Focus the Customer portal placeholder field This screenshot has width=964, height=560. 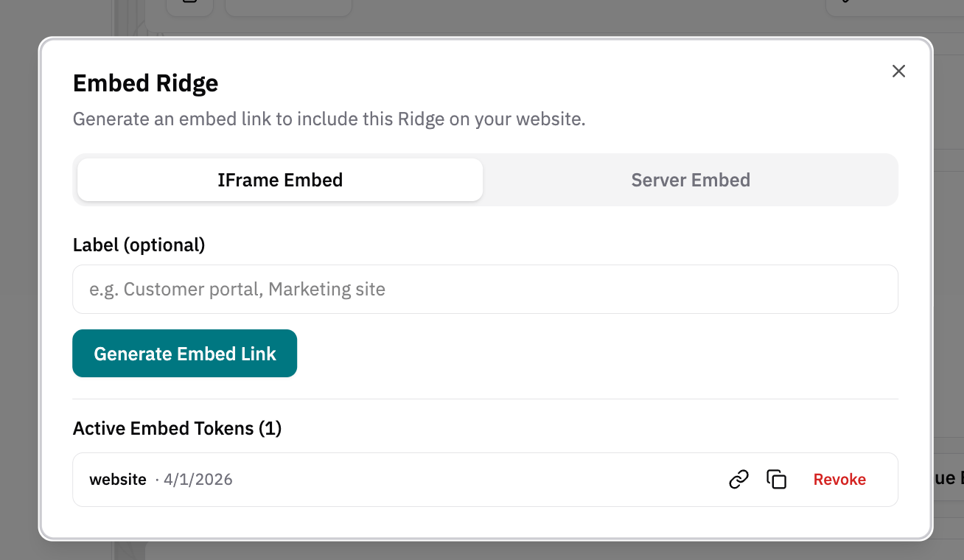pos(485,289)
